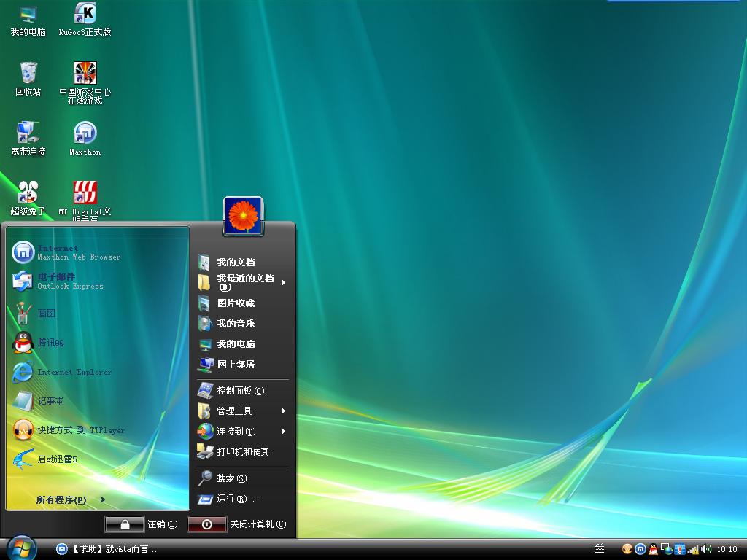The width and height of the screenshot is (747, 560).
Task: Expand 连接到(T) submenu
Action: tap(242, 432)
